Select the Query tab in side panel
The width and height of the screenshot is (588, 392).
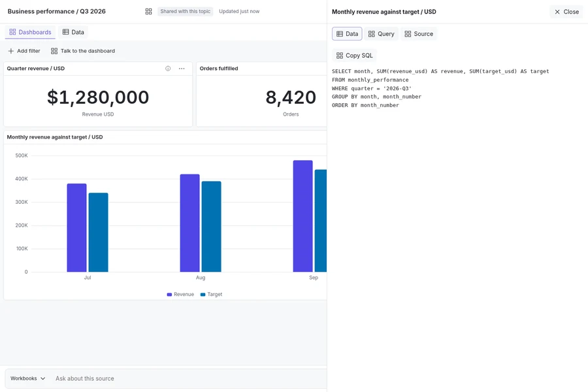coord(381,34)
